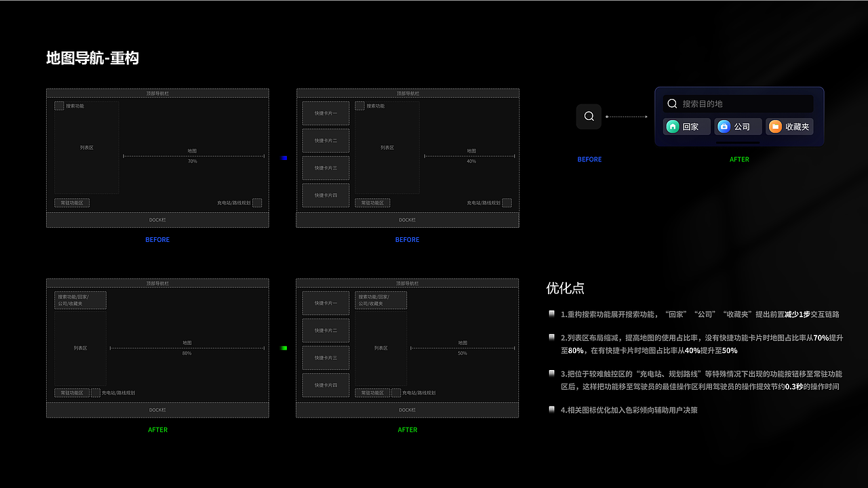
Task: Click the 地图 50% label
Action: [x=462, y=348]
